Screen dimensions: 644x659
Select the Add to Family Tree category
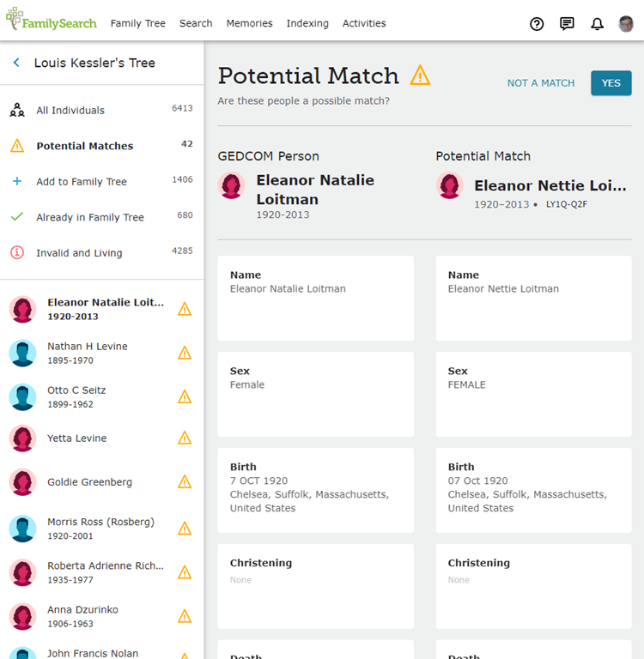pyautogui.click(x=102, y=181)
